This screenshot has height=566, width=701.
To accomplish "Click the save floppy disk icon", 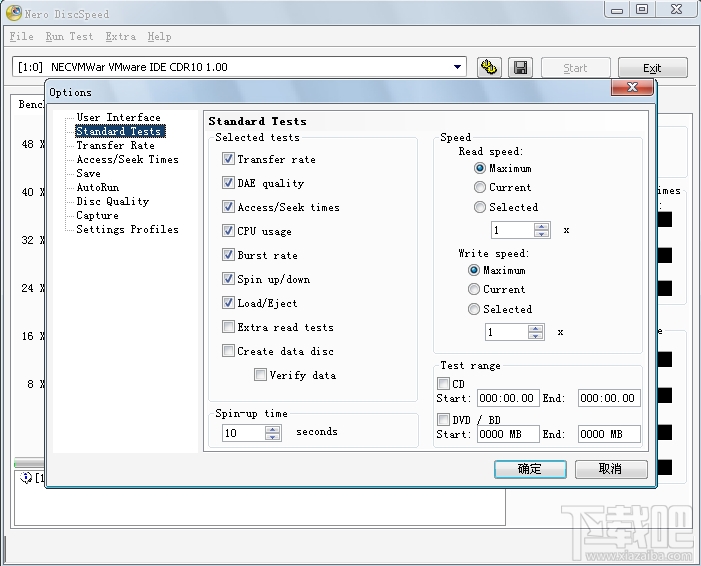I will [x=520, y=68].
